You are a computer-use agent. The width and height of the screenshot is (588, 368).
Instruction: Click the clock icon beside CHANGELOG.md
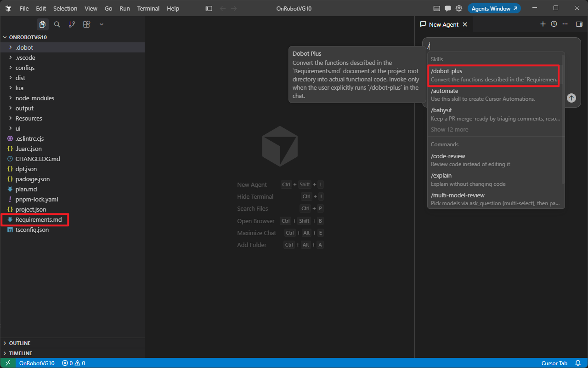click(x=10, y=159)
